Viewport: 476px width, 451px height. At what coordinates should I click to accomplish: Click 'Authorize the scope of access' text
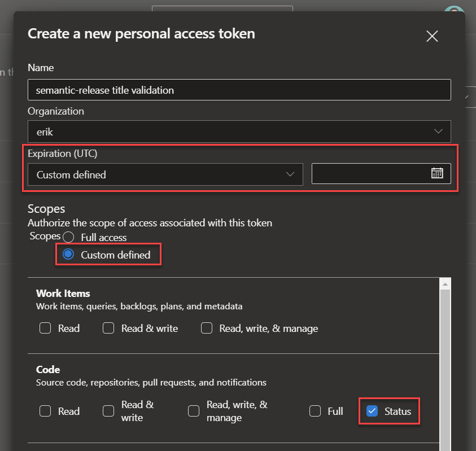tap(150, 223)
